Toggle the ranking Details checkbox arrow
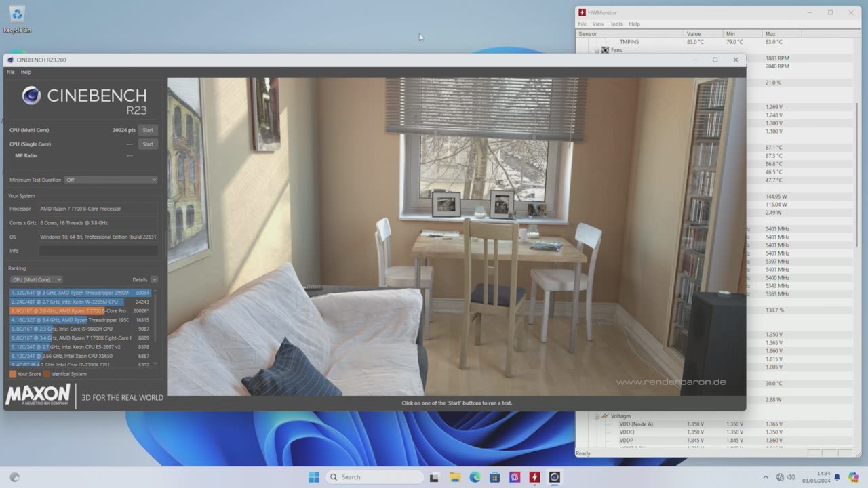The image size is (868, 488). point(154,279)
